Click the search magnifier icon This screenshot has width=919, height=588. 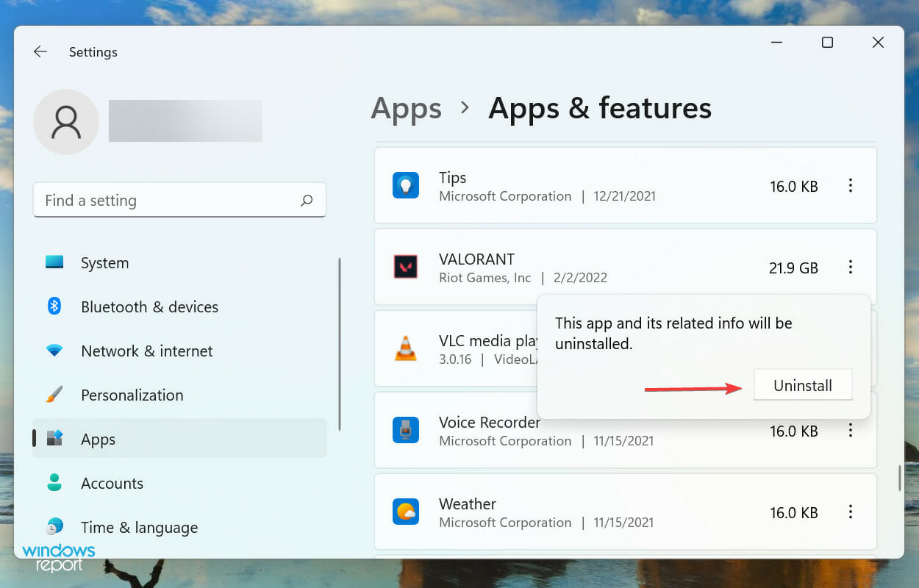tap(307, 200)
